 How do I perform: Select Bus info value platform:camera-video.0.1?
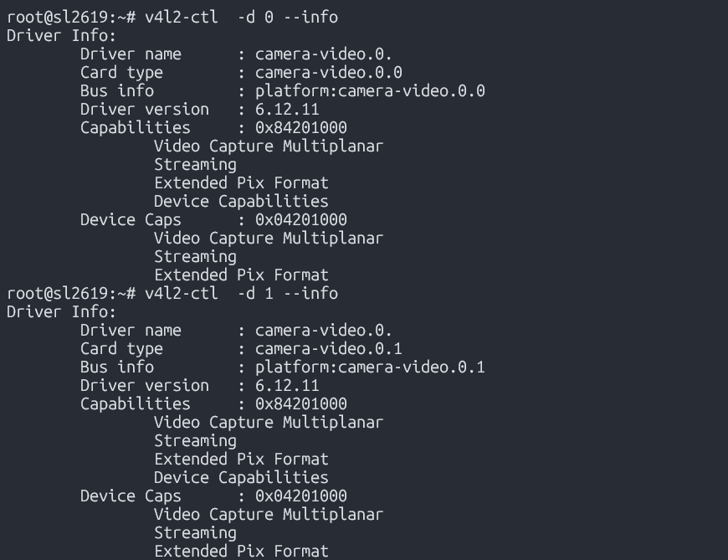click(370, 367)
